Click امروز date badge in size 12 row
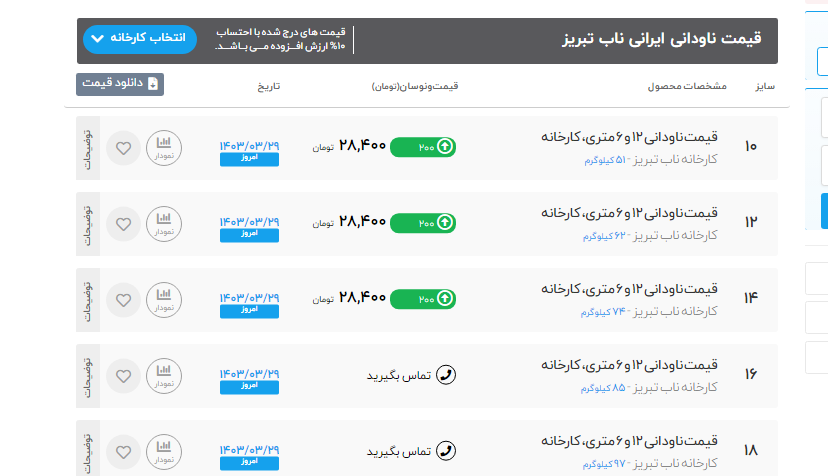This screenshot has width=828, height=476. pyautogui.click(x=249, y=233)
